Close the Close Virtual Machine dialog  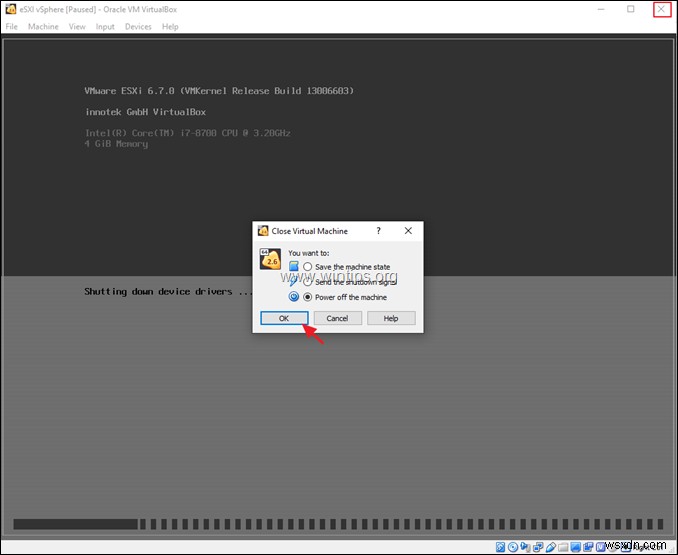click(408, 231)
